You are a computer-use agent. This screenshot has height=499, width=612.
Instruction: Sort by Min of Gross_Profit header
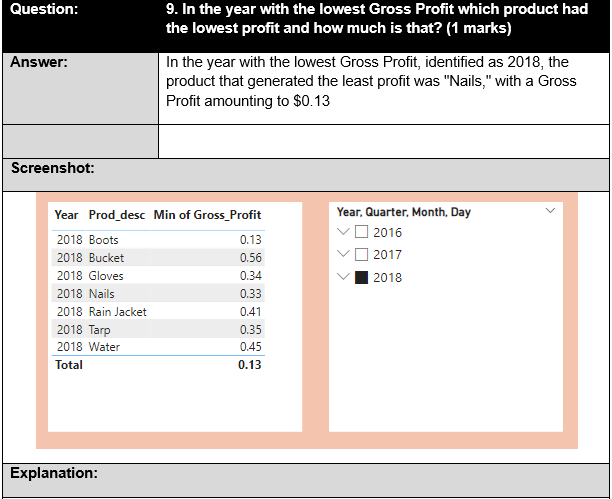[207, 215]
